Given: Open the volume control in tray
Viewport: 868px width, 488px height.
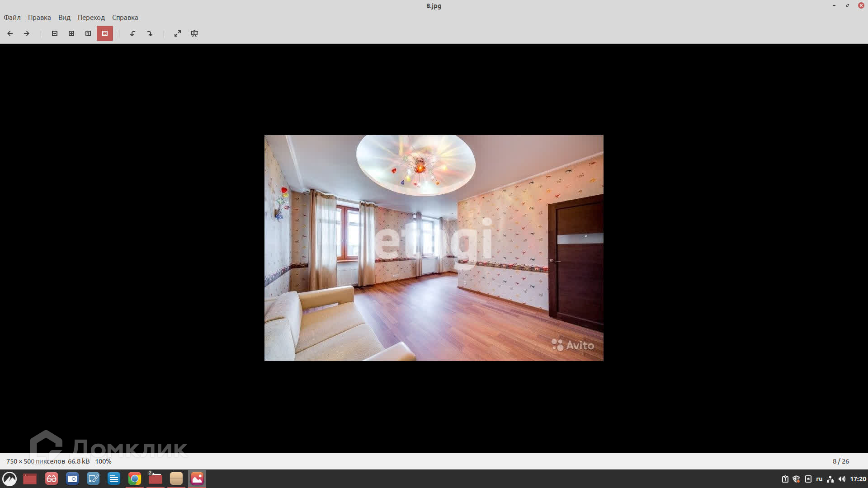Looking at the screenshot, I should (842, 479).
